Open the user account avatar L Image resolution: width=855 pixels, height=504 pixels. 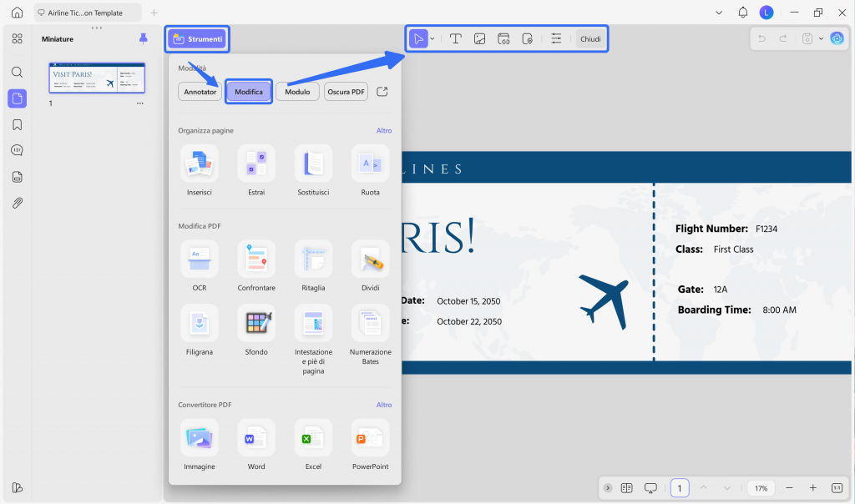pos(766,12)
